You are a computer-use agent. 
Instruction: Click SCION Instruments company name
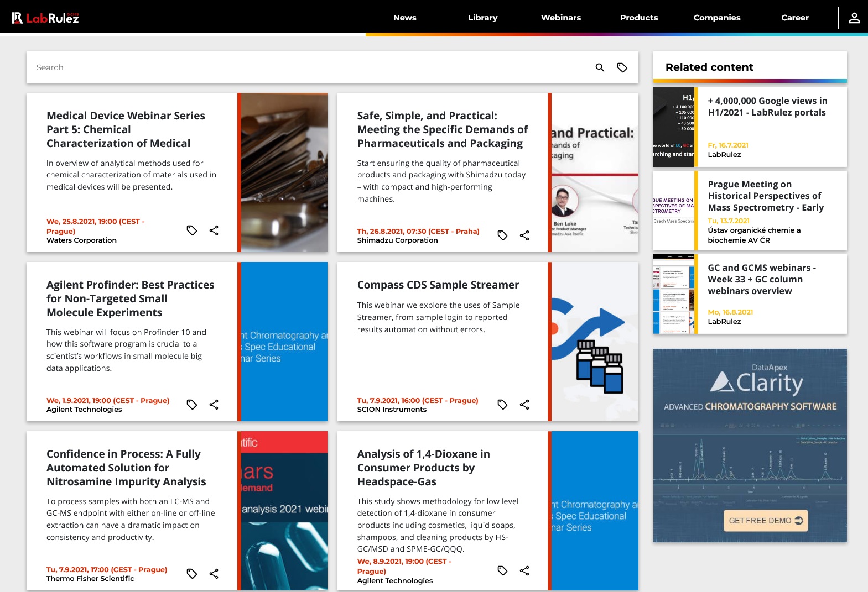point(392,410)
